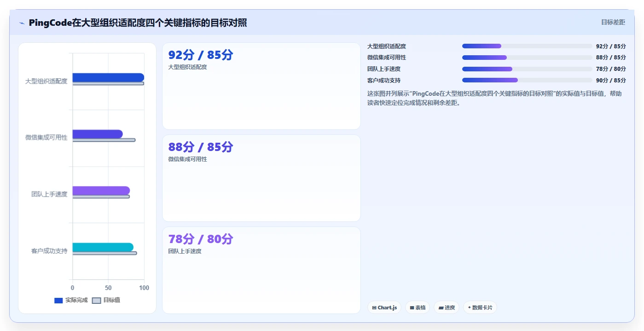This screenshot has height=331, width=644.
Task: Click the 团队上手速度 chart axis label
Action: [x=49, y=194]
